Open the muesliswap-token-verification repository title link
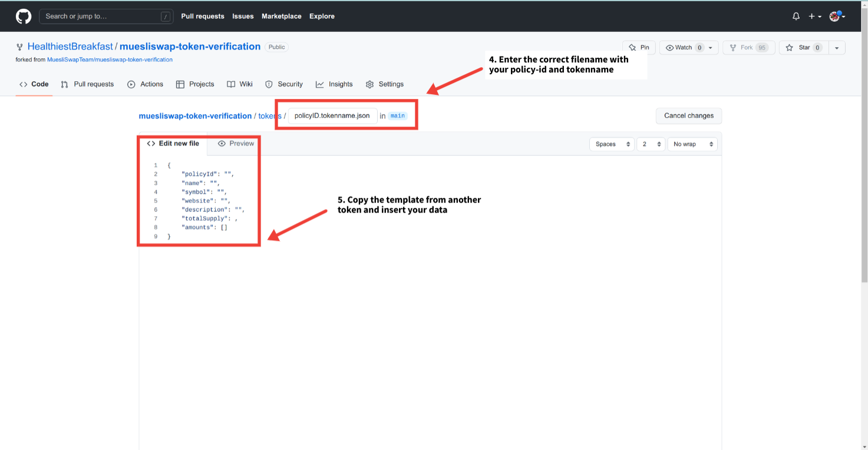Image resolution: width=868 pixels, height=450 pixels. coord(190,47)
